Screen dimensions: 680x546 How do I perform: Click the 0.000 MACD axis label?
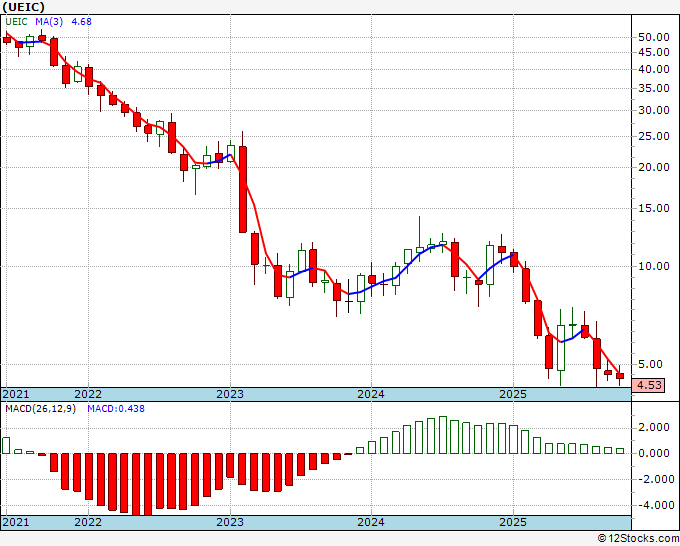654,454
